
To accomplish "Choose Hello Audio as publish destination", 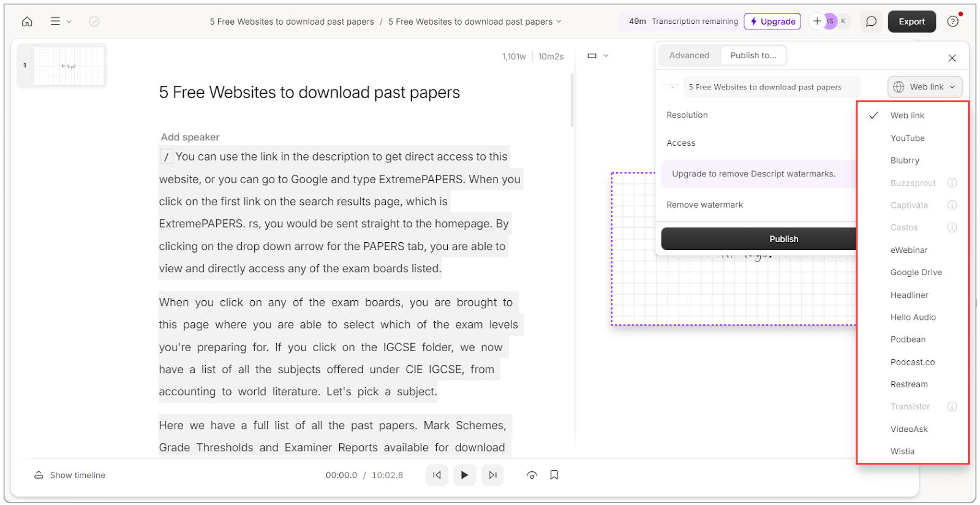I will 913,317.
